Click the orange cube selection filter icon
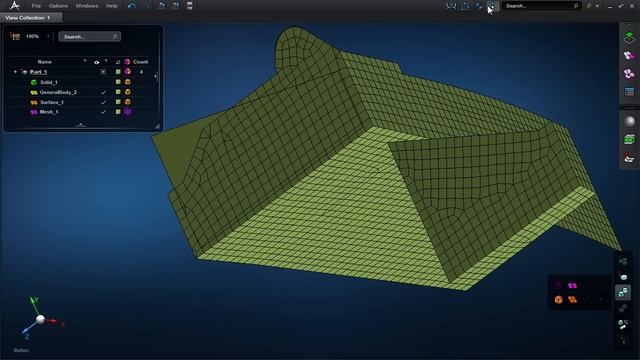This screenshot has height=360, width=640. pos(559,300)
